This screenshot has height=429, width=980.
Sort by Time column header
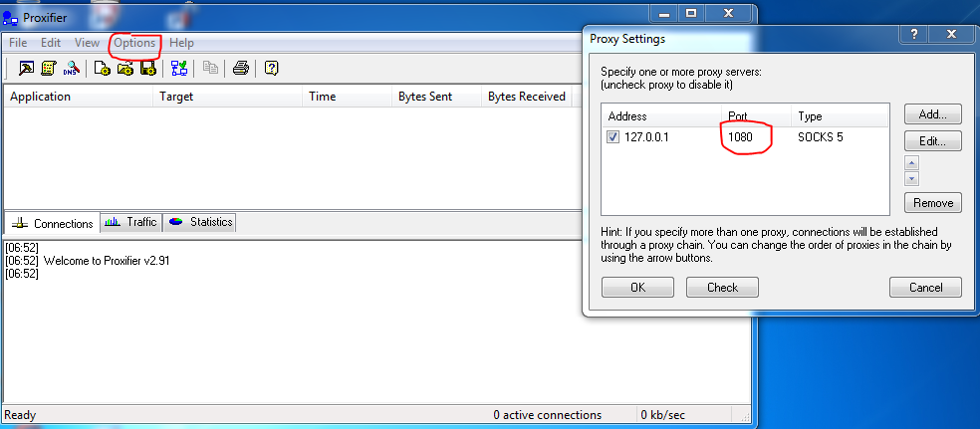(347, 97)
